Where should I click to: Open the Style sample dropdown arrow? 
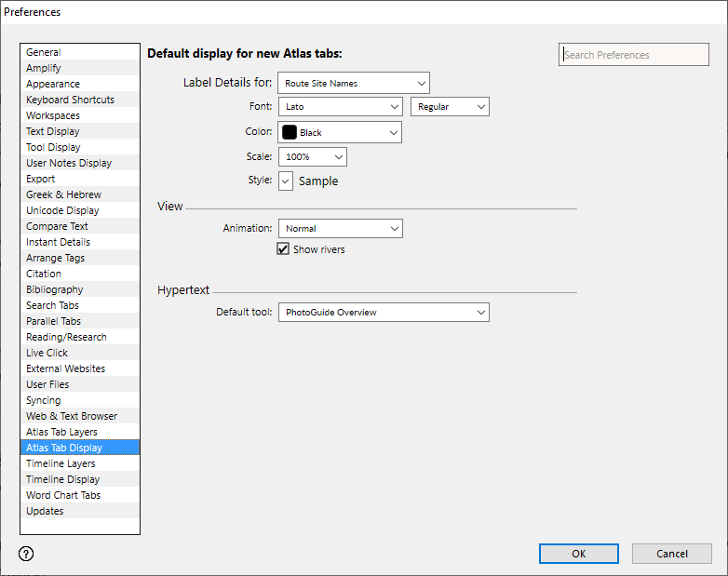click(x=286, y=181)
